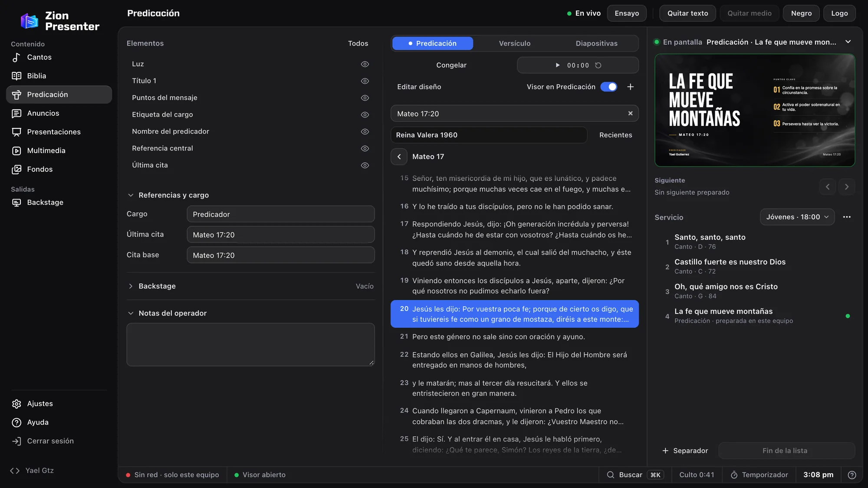Start the 00:00 timer play button
Screen dimensions: 868x488
558,66
